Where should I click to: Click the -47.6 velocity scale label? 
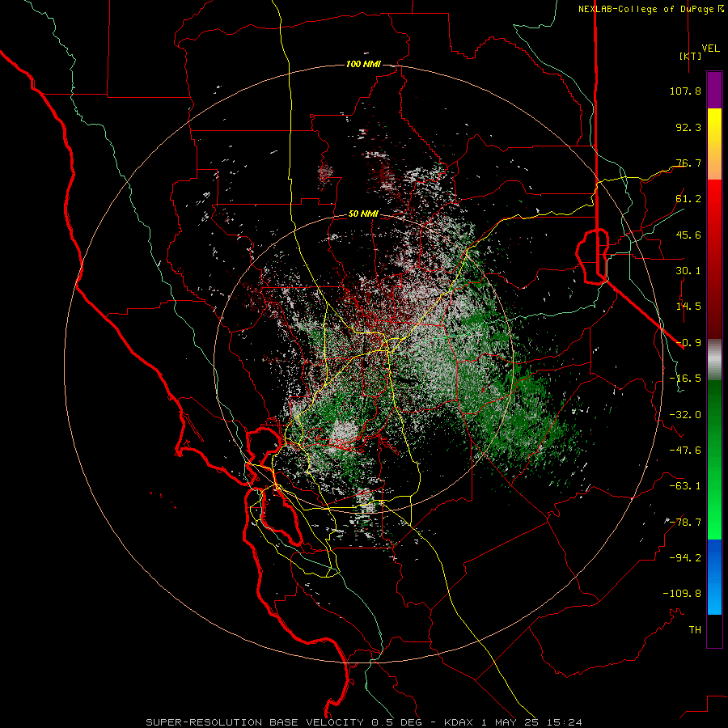tap(685, 451)
